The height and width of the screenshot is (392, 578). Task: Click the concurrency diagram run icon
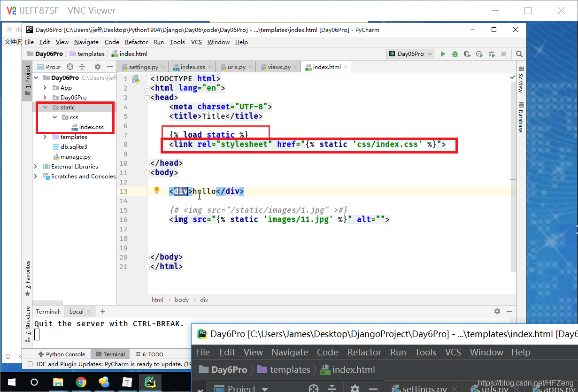click(492, 54)
